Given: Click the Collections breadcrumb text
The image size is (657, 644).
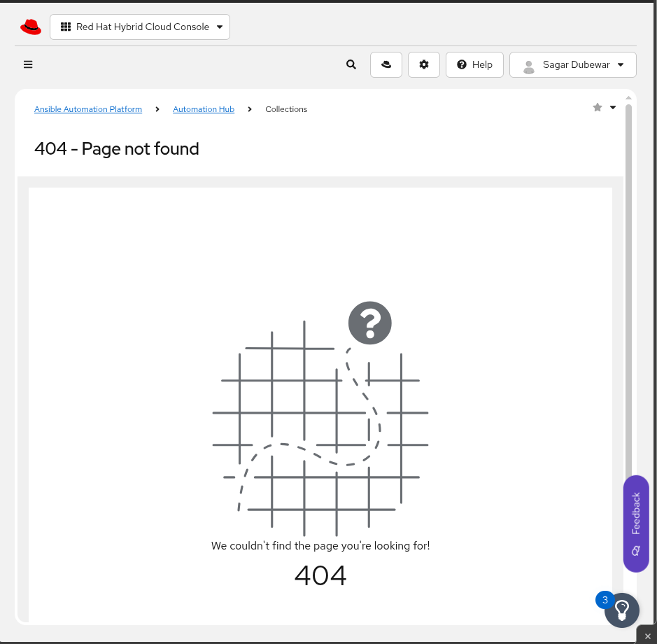Looking at the screenshot, I should pos(286,109).
